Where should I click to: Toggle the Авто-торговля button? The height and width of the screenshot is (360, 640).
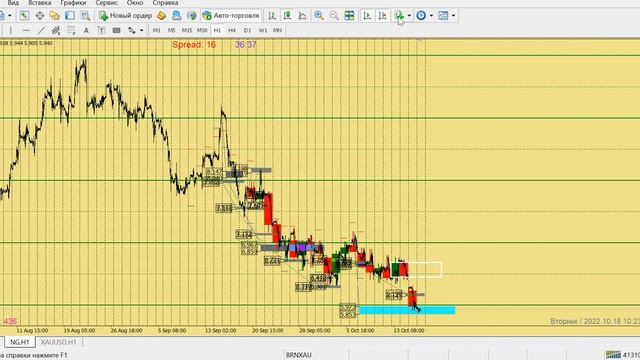click(x=231, y=16)
